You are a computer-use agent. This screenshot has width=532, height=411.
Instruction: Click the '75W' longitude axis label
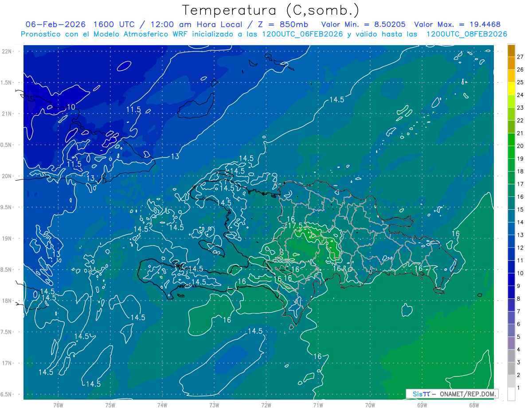tap(110, 405)
